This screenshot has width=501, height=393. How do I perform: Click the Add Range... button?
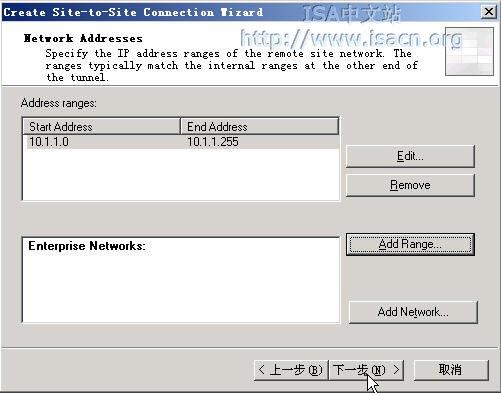pos(410,244)
